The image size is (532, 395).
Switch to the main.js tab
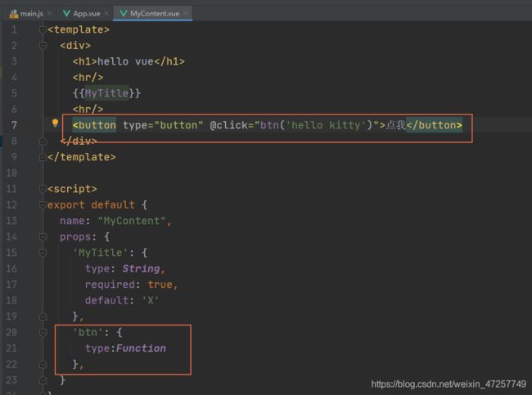click(x=32, y=14)
